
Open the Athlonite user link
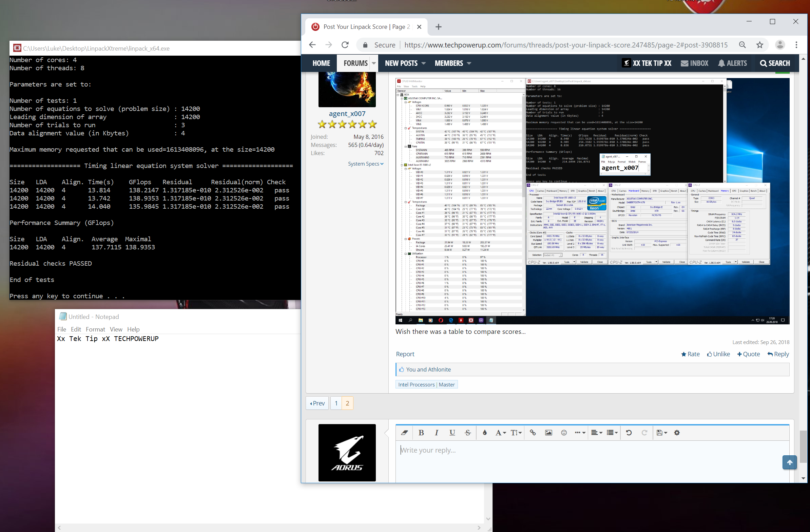point(439,369)
